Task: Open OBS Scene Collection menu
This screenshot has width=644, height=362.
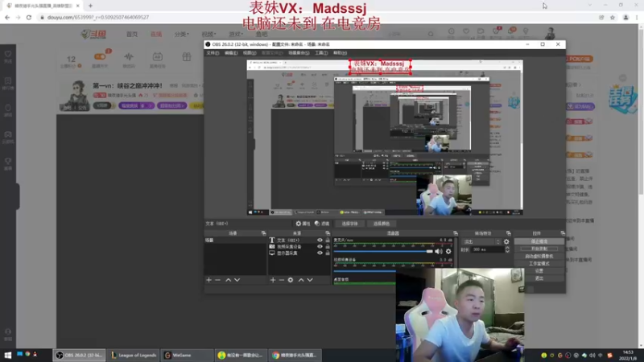Action: pyautogui.click(x=299, y=53)
